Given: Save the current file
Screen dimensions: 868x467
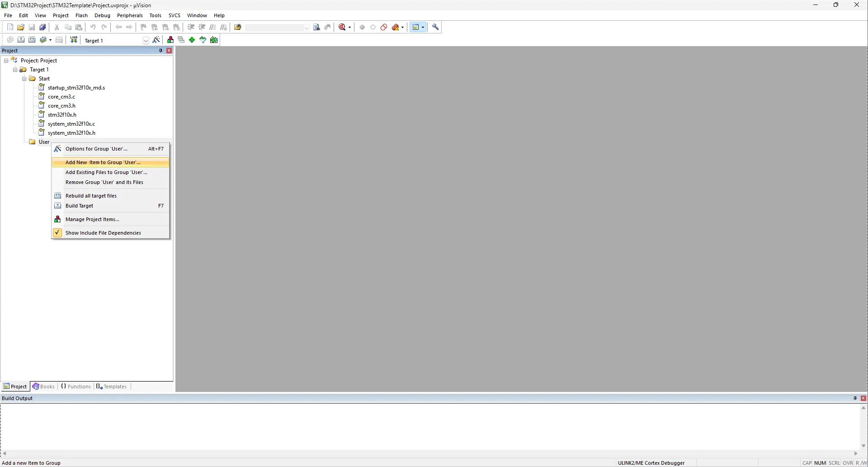Looking at the screenshot, I should (x=32, y=27).
